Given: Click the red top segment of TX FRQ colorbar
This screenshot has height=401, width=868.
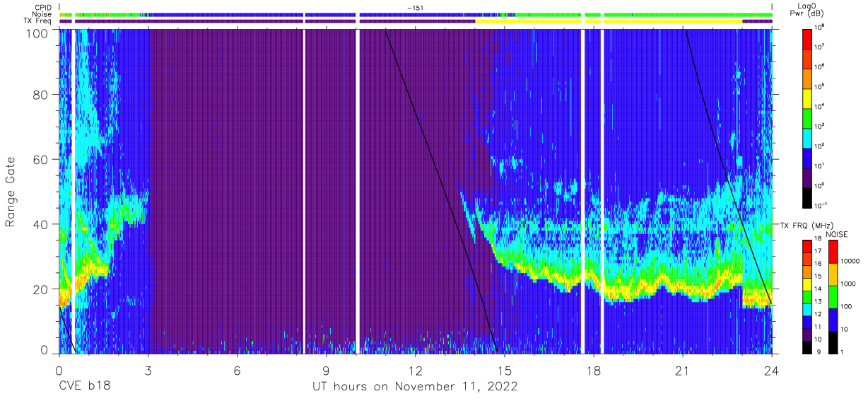Looking at the screenshot, I should (x=807, y=247).
